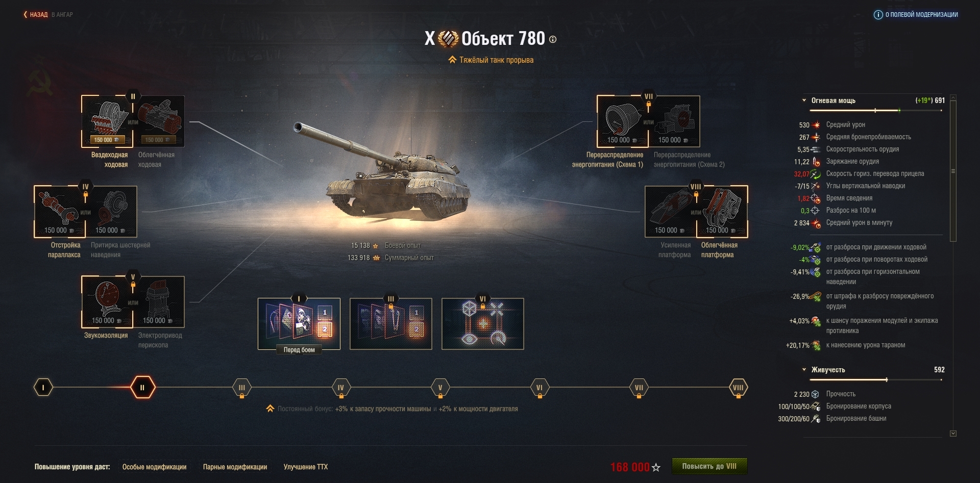Pick Перераспределение энергопитания Схема 1 icon

pyautogui.click(x=623, y=121)
